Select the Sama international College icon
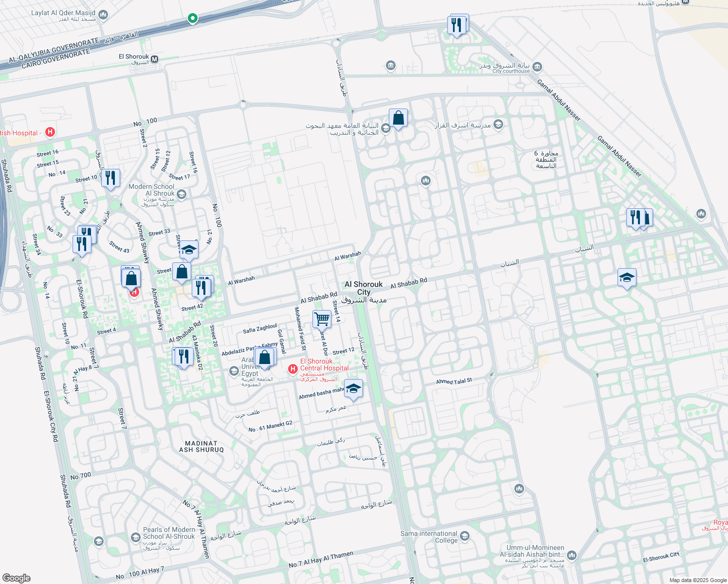The image size is (728, 584). (x=465, y=536)
